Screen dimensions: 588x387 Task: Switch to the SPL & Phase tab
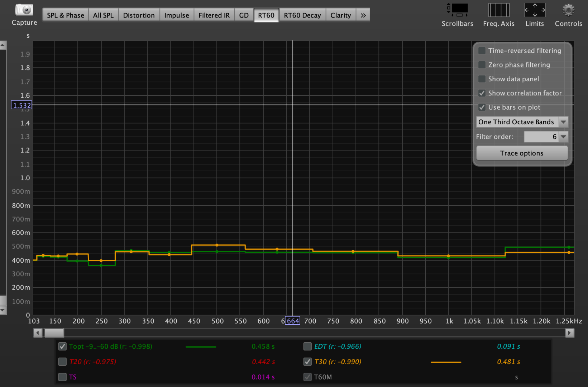[x=65, y=15]
